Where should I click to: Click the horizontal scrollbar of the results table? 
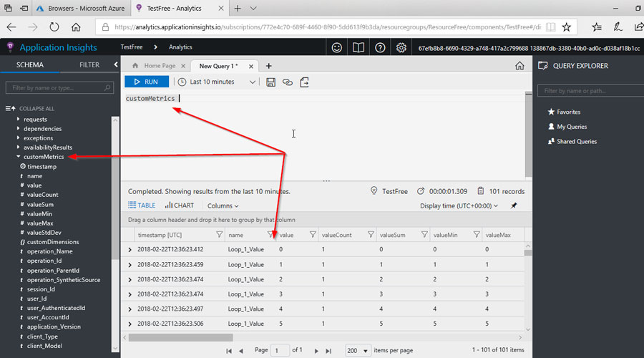coord(181,337)
